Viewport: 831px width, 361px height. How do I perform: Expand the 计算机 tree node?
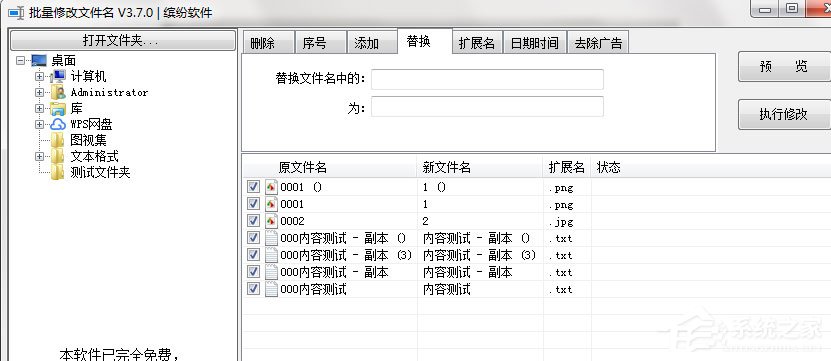pos(39,77)
